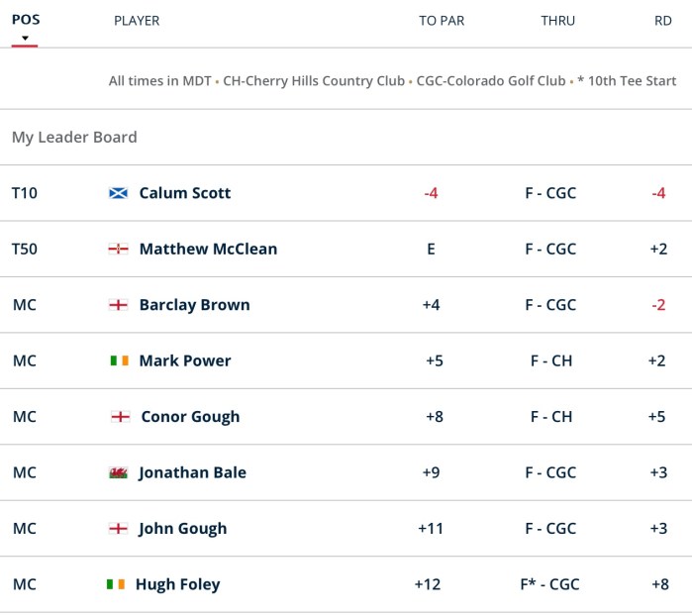Click Hugh Foley's Ireland flag icon
Screen dimensions: 692x616
tap(116, 584)
